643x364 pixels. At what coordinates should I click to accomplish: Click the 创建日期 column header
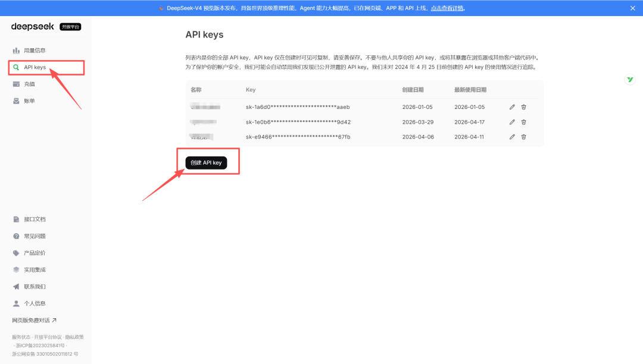click(x=413, y=90)
